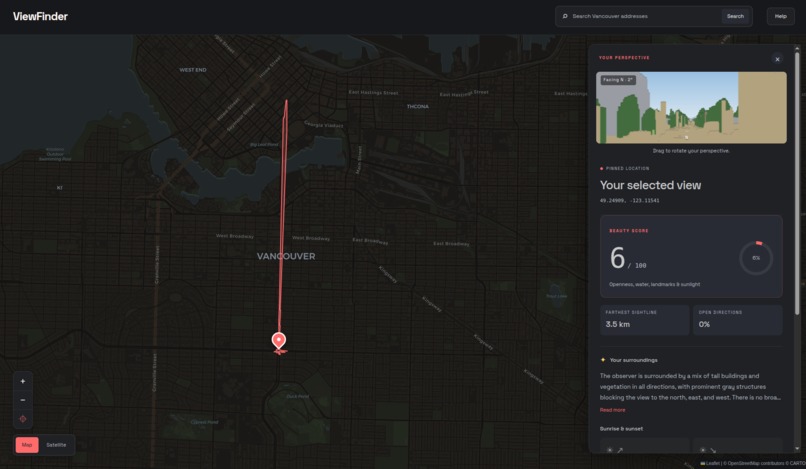Click the Leaflet attribution link

[x=712, y=463]
